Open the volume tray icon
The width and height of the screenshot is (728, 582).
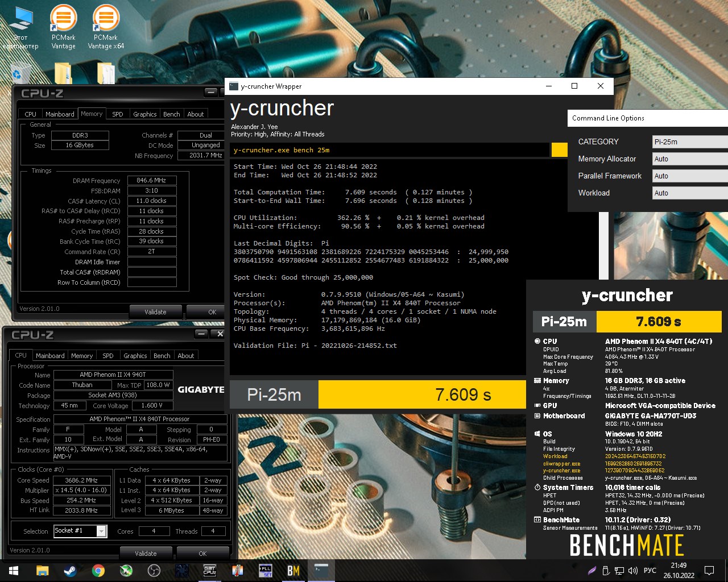pos(633,571)
